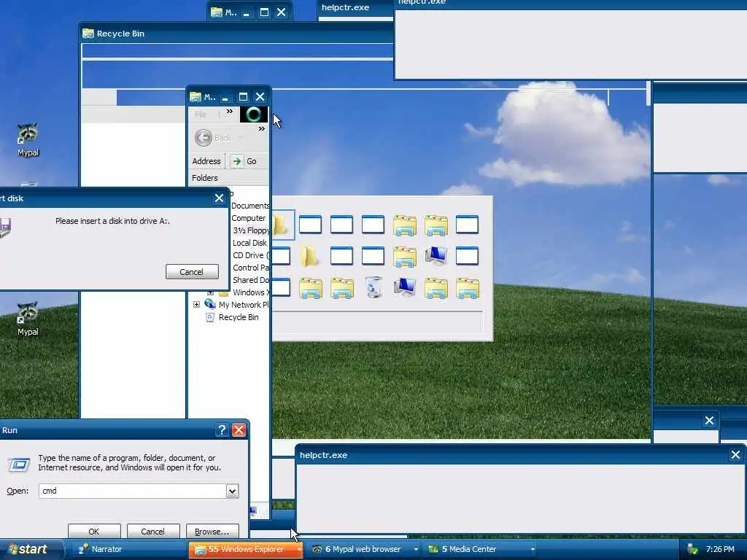Click the Back arrow in the Explorer toolbar
This screenshot has width=747, height=560.
[204, 138]
